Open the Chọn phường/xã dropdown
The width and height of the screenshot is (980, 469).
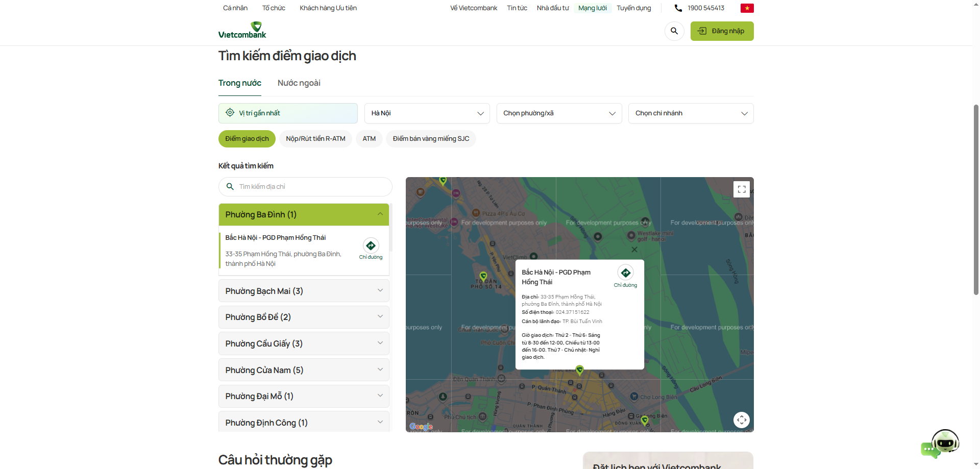[x=559, y=113]
